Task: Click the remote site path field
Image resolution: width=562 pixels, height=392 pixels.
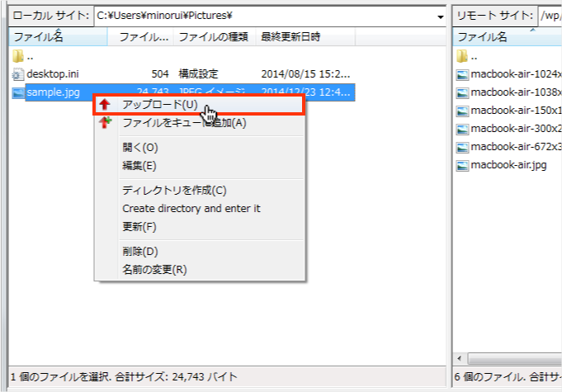Action: point(550,16)
